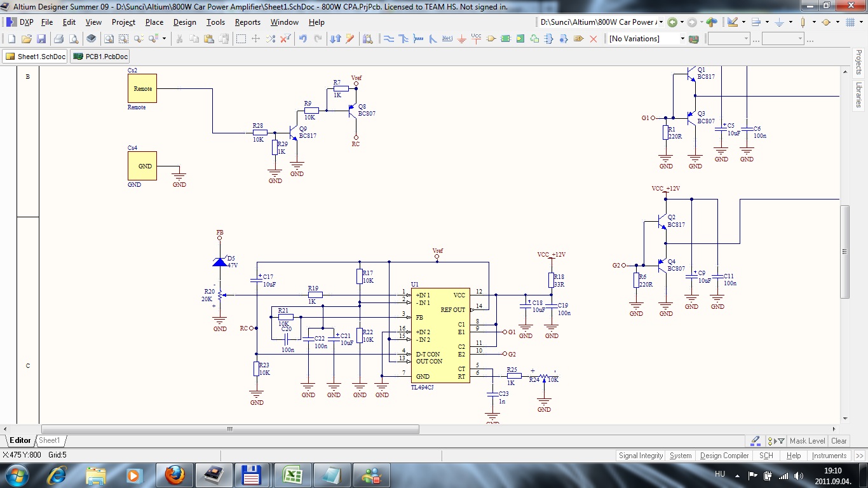This screenshot has width=868, height=488.
Task: Click the red Place No ERC marker icon
Action: click(593, 39)
